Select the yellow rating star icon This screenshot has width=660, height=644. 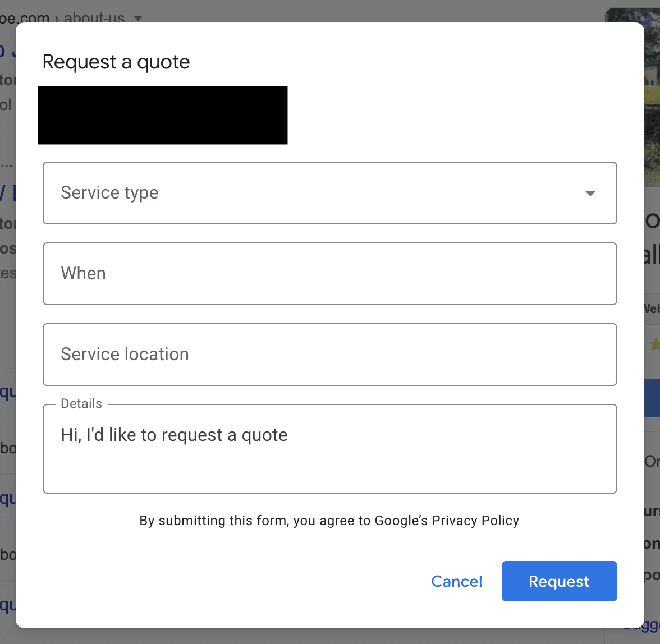click(654, 344)
